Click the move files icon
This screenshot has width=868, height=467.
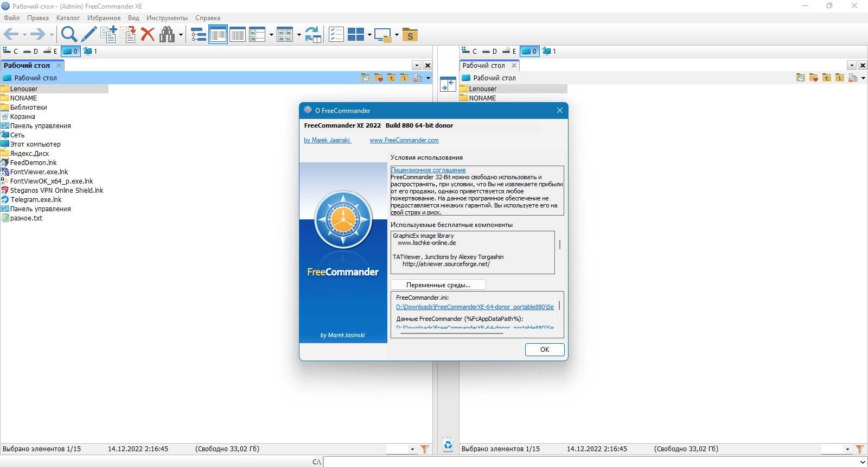pyautogui.click(x=128, y=35)
